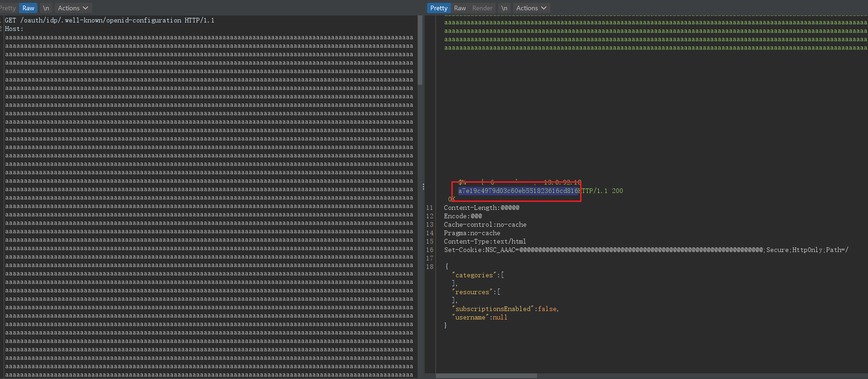Click the "subscriptionsEnabled" key in JSON body
Image resolution: width=868 pixels, height=379 pixels.
coord(493,309)
